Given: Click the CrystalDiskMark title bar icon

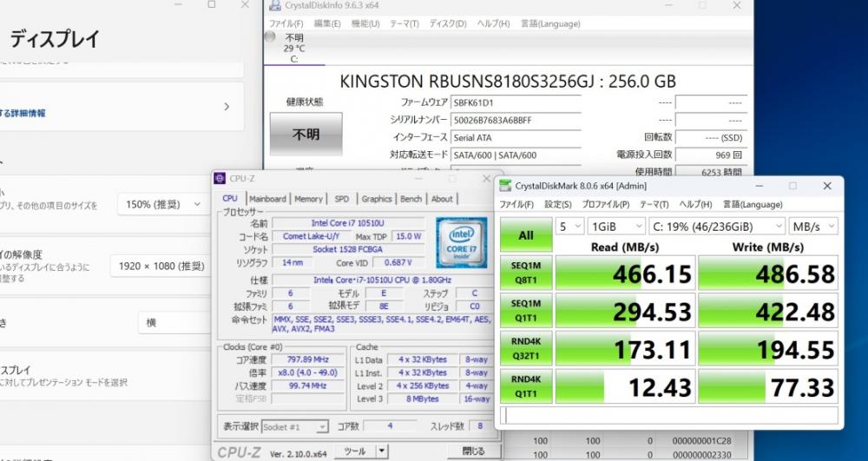Looking at the screenshot, I should (505, 186).
